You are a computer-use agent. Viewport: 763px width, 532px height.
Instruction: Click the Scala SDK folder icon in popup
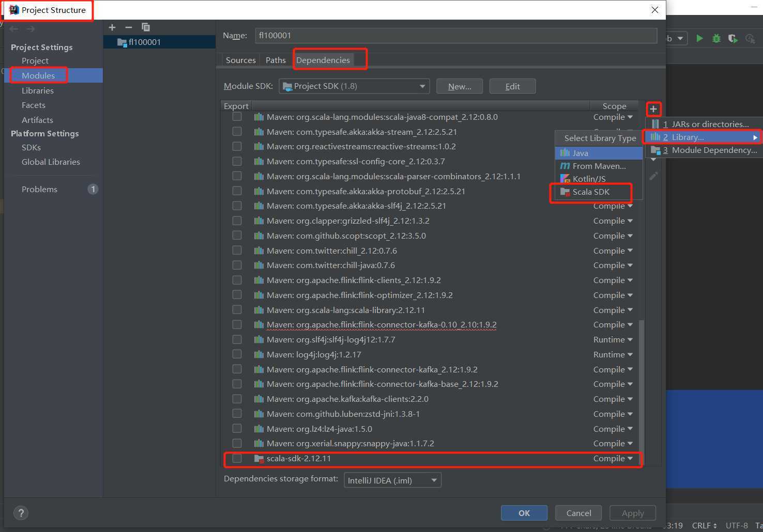565,192
